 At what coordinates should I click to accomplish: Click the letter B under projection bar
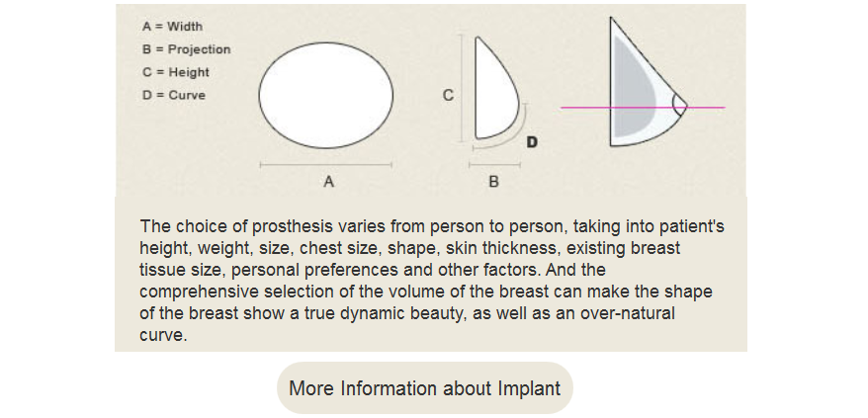coord(493,181)
